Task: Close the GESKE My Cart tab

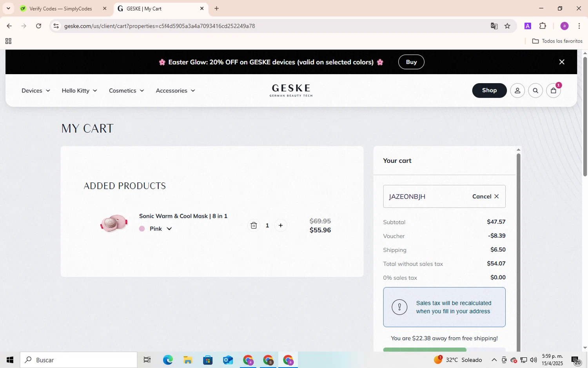Action: point(202,8)
